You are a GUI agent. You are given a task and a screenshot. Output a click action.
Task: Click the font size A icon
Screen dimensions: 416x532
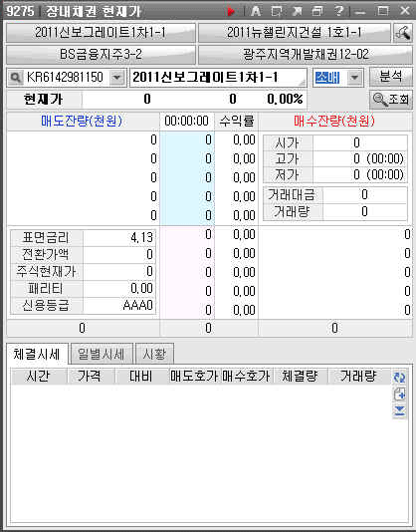[256, 11]
